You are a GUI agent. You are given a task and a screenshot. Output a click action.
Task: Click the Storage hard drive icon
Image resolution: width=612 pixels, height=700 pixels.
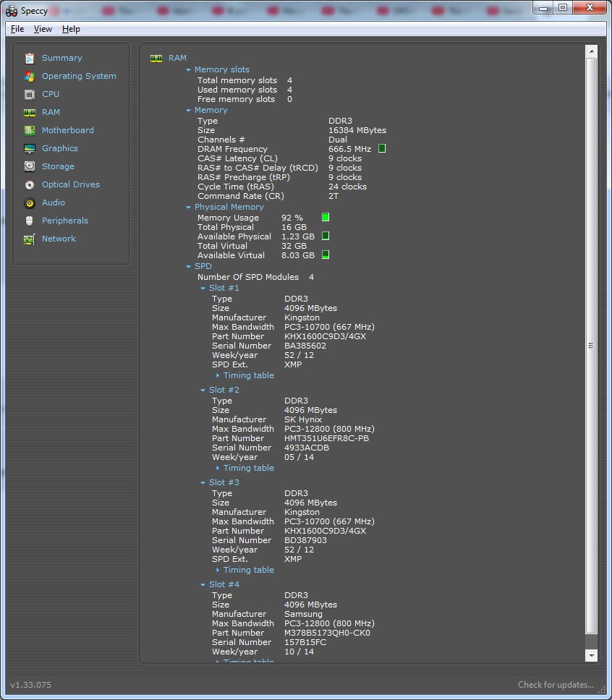pos(30,166)
